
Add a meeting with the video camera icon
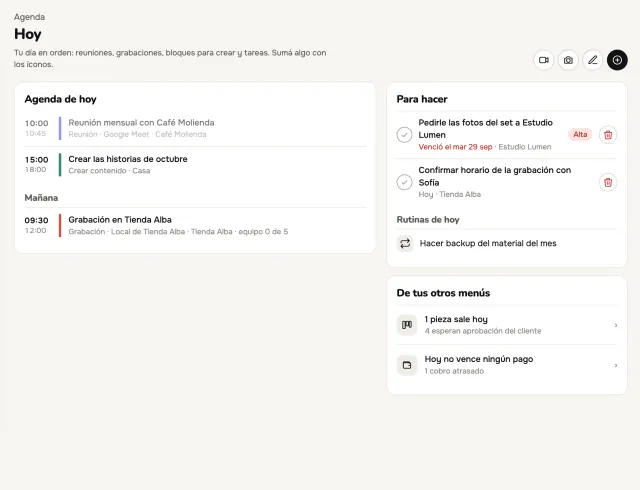click(x=543, y=60)
